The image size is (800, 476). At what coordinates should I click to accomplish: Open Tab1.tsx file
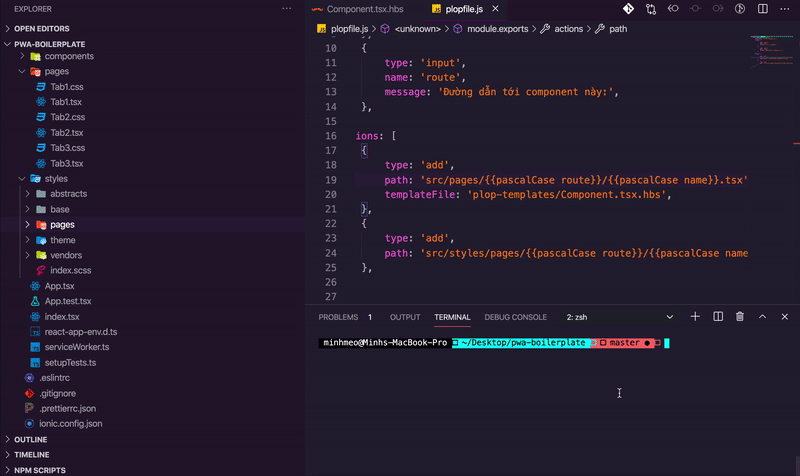coord(66,102)
